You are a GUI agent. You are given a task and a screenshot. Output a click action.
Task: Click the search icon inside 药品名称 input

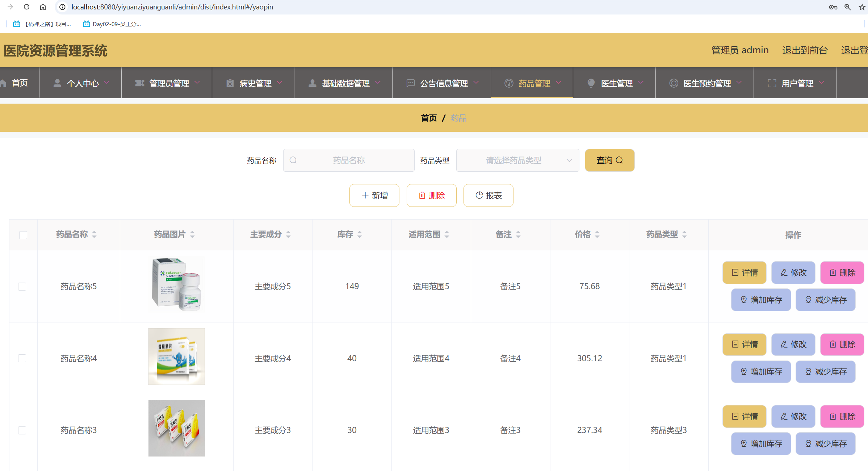[x=293, y=160]
